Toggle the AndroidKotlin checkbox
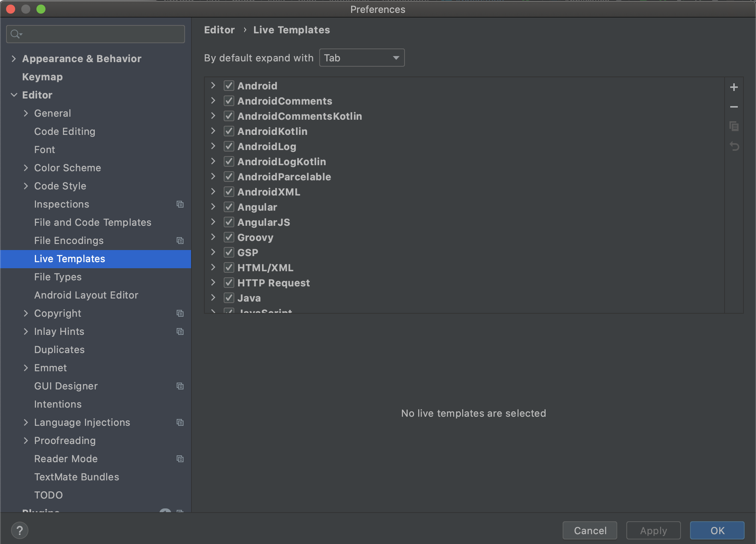The width and height of the screenshot is (756, 544). tap(229, 131)
